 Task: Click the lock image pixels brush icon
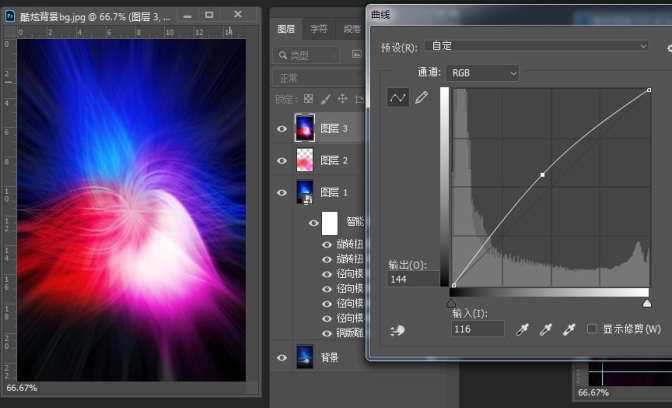coord(326,99)
